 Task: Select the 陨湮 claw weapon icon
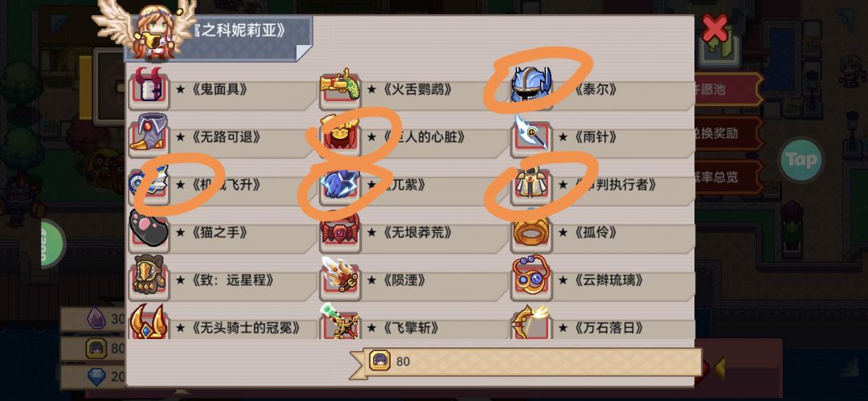point(339,279)
